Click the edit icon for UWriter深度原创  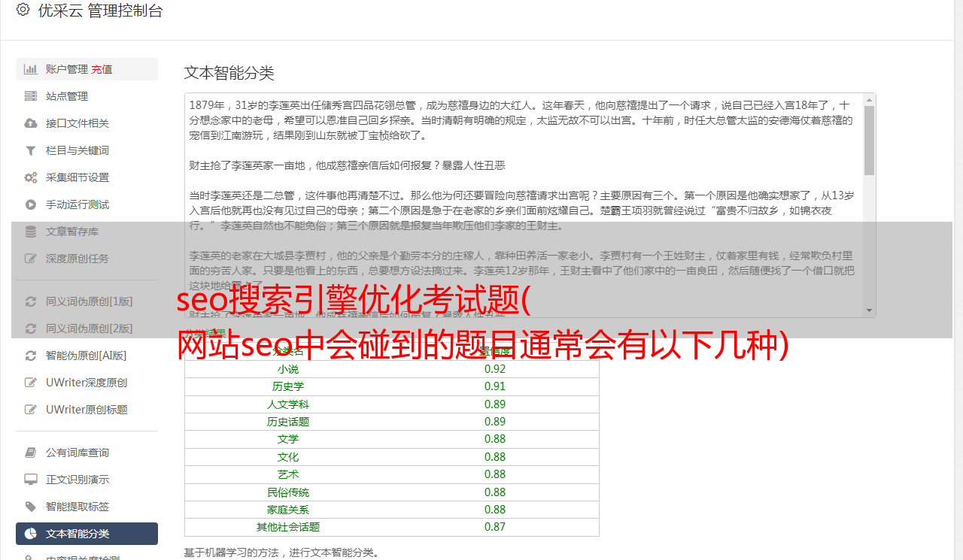click(x=31, y=383)
